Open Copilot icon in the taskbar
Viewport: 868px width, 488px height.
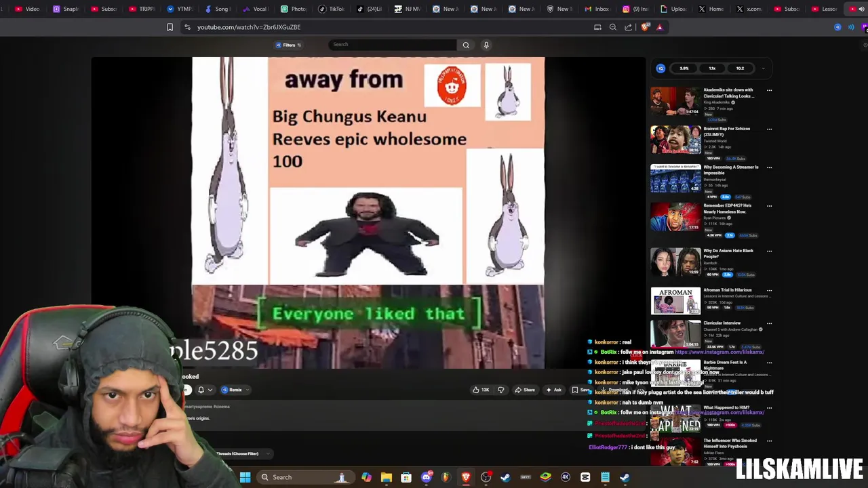[366, 477]
